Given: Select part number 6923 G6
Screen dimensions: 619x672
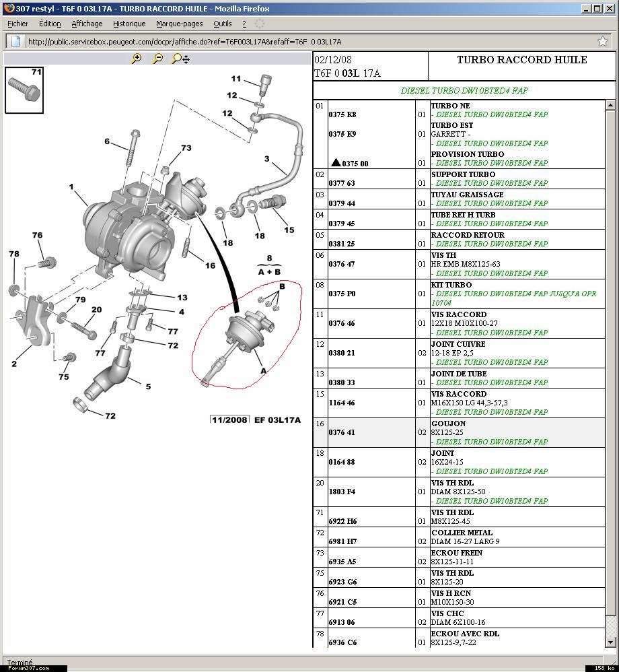Looking at the screenshot, I should tap(342, 582).
